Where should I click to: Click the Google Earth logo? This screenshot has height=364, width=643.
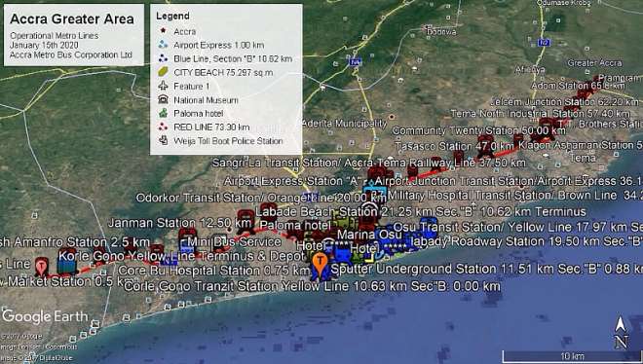pyautogui.click(x=45, y=316)
